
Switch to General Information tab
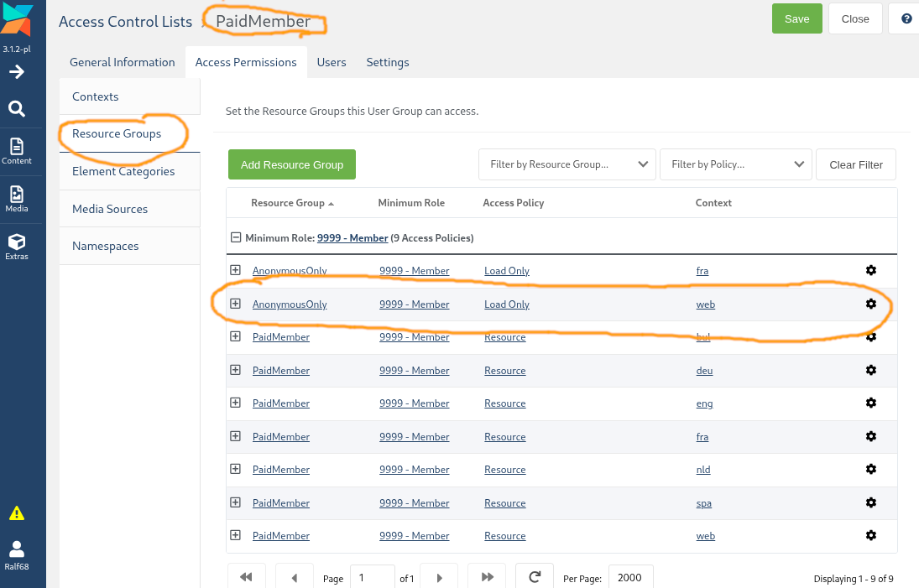pyautogui.click(x=122, y=62)
